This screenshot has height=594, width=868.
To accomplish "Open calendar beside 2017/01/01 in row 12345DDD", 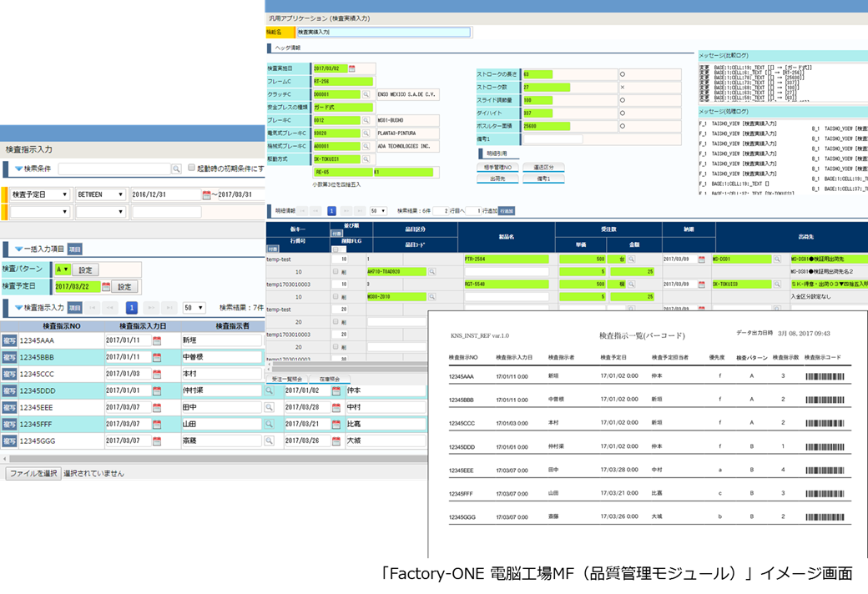I will click(x=157, y=390).
